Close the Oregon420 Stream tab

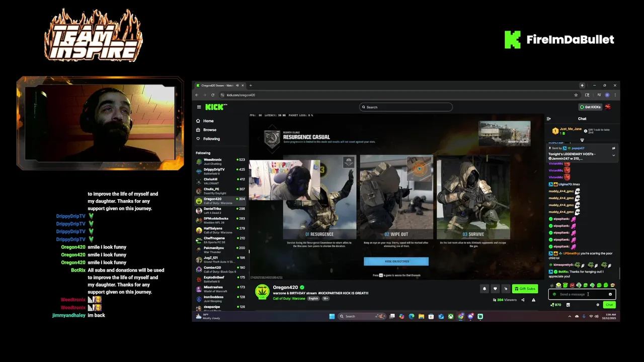243,85
